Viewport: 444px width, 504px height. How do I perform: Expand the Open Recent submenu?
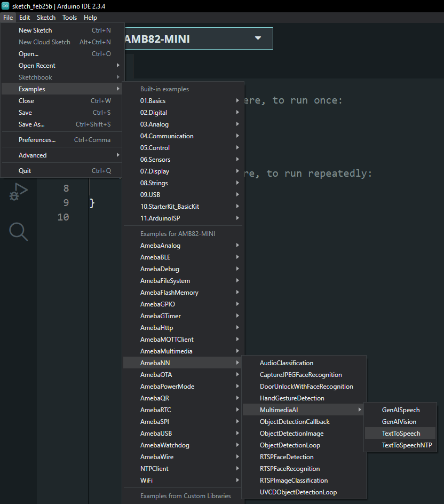(62, 66)
